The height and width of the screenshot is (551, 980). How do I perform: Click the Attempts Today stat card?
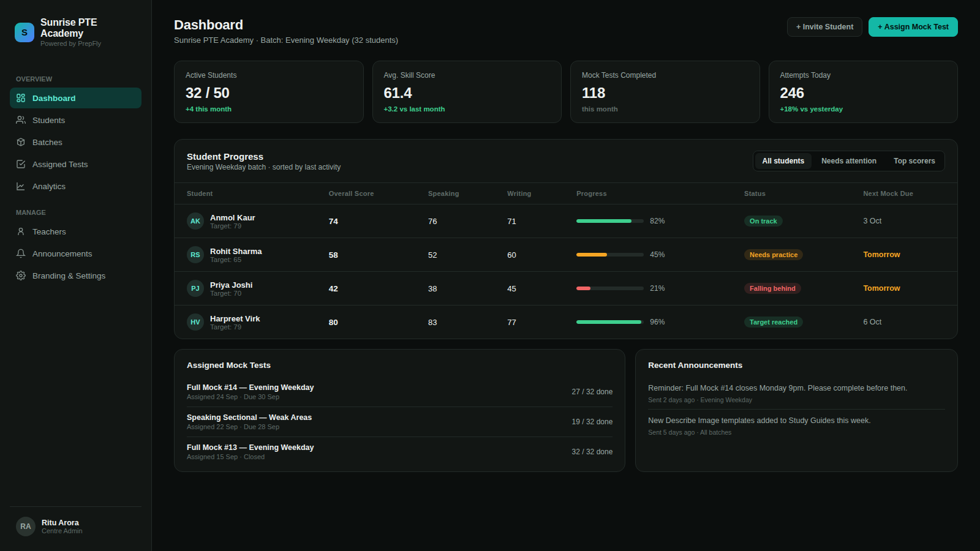click(x=863, y=92)
